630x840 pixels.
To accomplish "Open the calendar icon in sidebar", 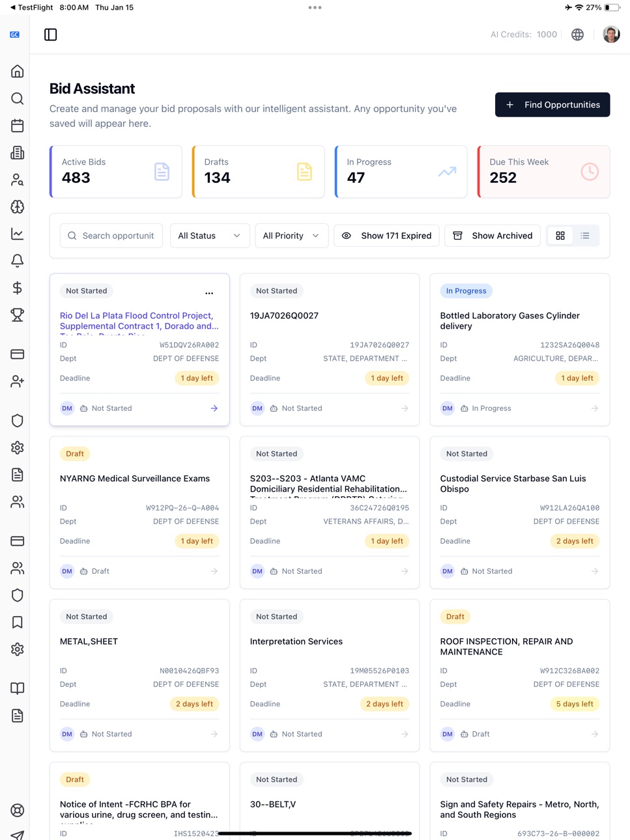I will [18, 126].
